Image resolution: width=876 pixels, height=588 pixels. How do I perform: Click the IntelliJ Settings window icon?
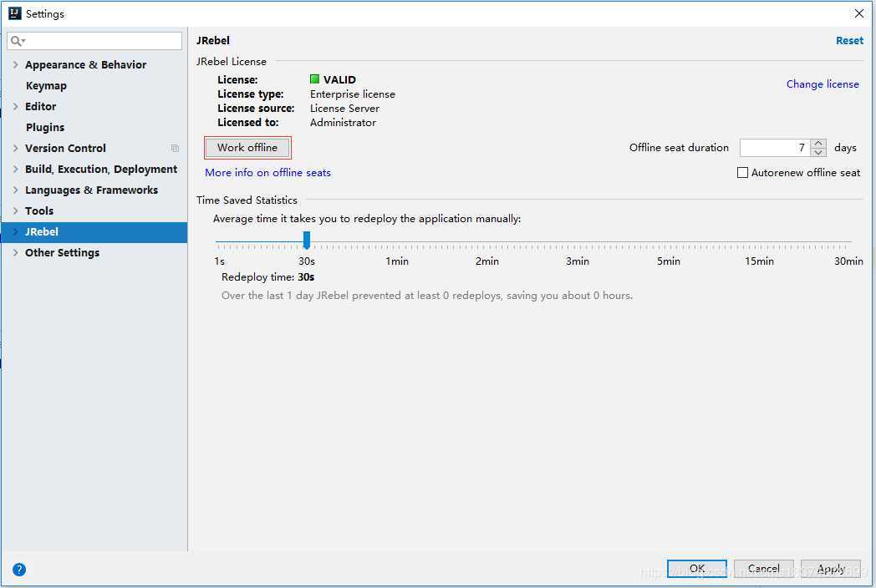tap(14, 13)
